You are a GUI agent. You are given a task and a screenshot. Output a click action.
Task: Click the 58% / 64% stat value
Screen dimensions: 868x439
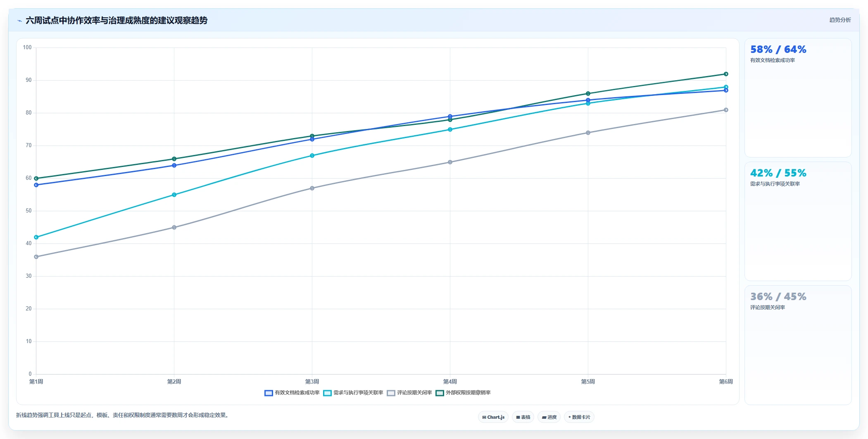point(778,50)
